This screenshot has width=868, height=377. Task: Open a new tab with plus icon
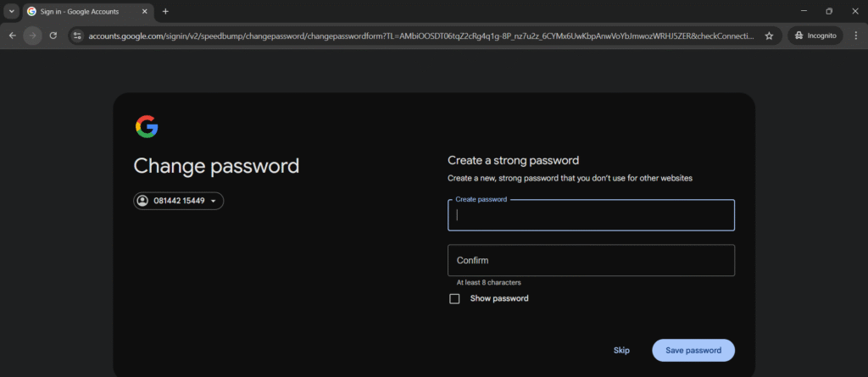165,11
